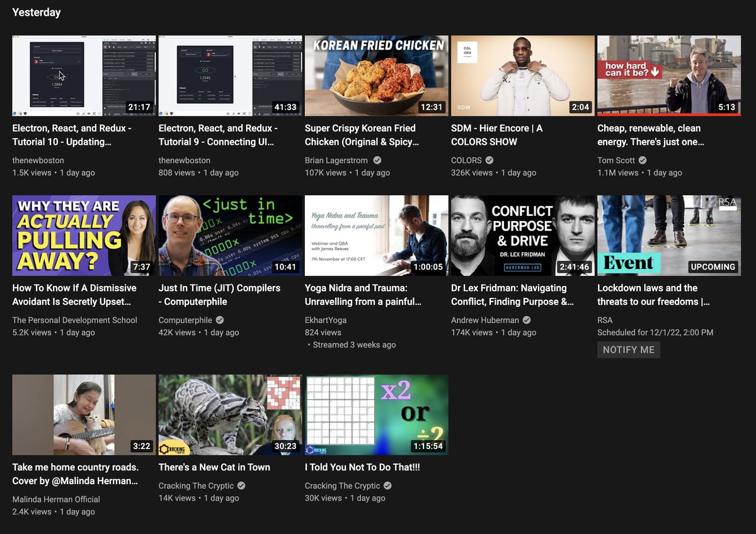Open 'SDM - Hier Encore | A COLORS SHOW' title
This screenshot has width=756, height=534.
496,135
